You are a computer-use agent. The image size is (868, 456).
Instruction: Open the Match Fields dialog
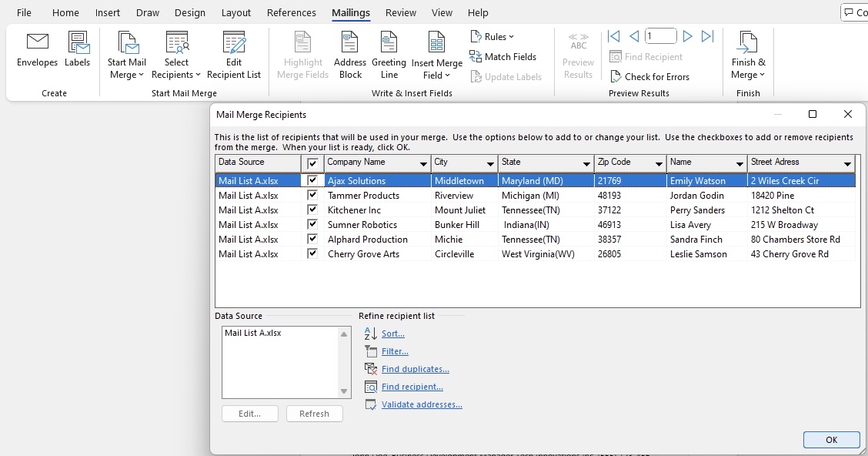(x=502, y=56)
